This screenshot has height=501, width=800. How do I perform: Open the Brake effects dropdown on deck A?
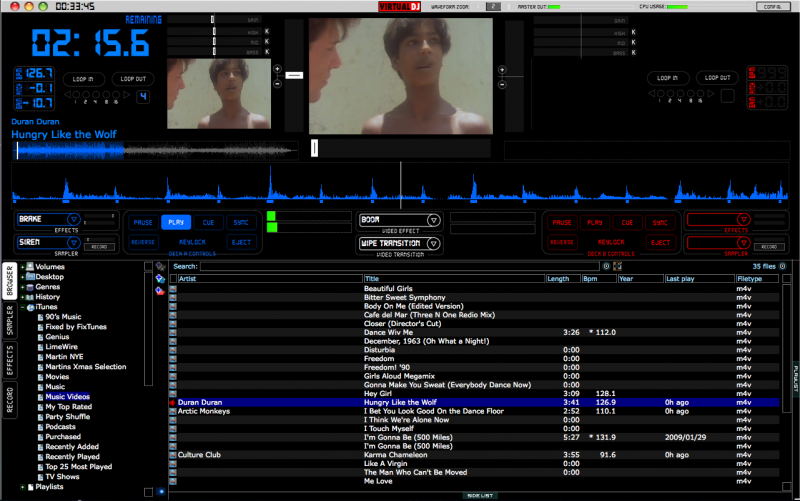point(73,219)
